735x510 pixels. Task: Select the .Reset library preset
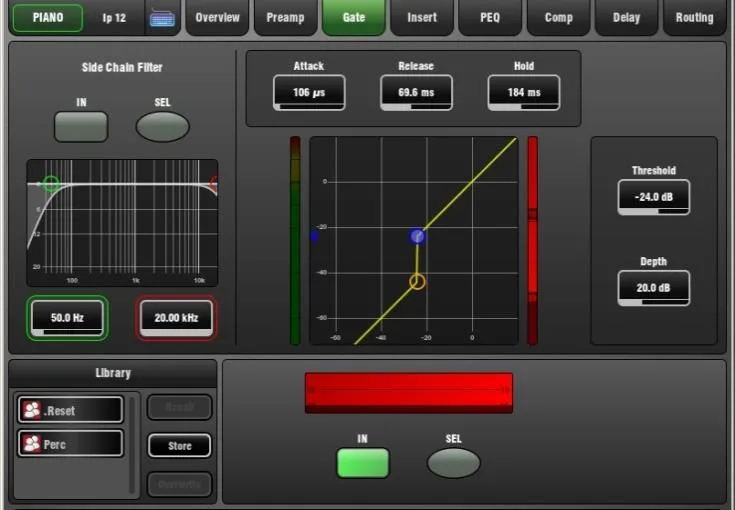(71, 410)
